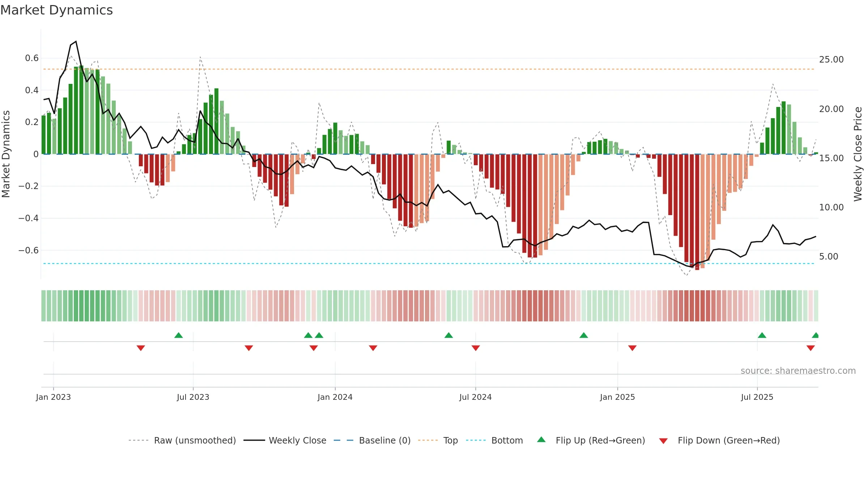Viewport: 868px width, 488px height.
Task: Toggle the Top legend entry
Action: click(438, 440)
